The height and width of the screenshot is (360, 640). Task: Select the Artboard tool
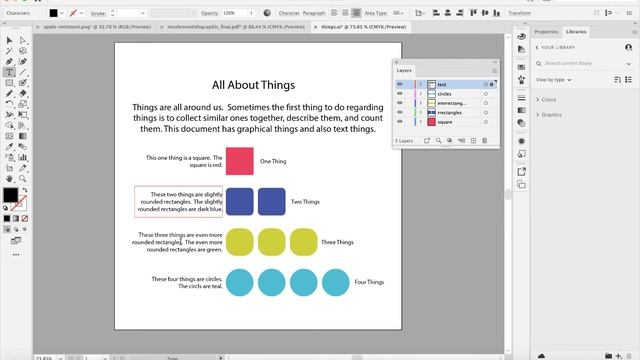9,168
